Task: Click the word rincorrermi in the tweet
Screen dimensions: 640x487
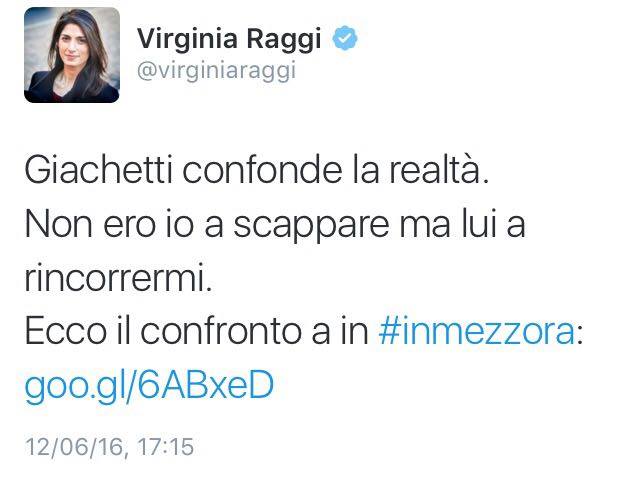Action: click(119, 278)
